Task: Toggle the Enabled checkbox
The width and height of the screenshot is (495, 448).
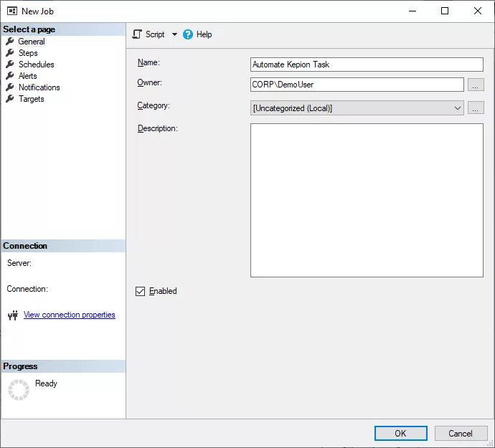Action: [140, 291]
